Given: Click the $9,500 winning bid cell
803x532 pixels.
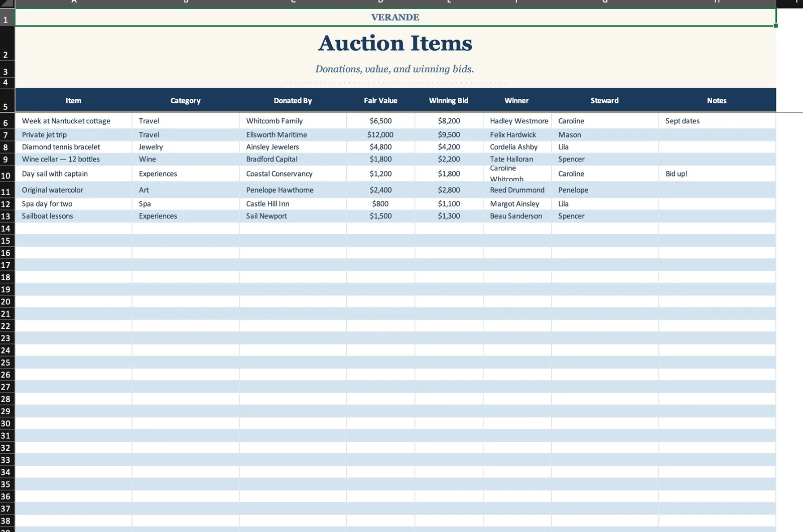Looking at the screenshot, I should 449,135.
